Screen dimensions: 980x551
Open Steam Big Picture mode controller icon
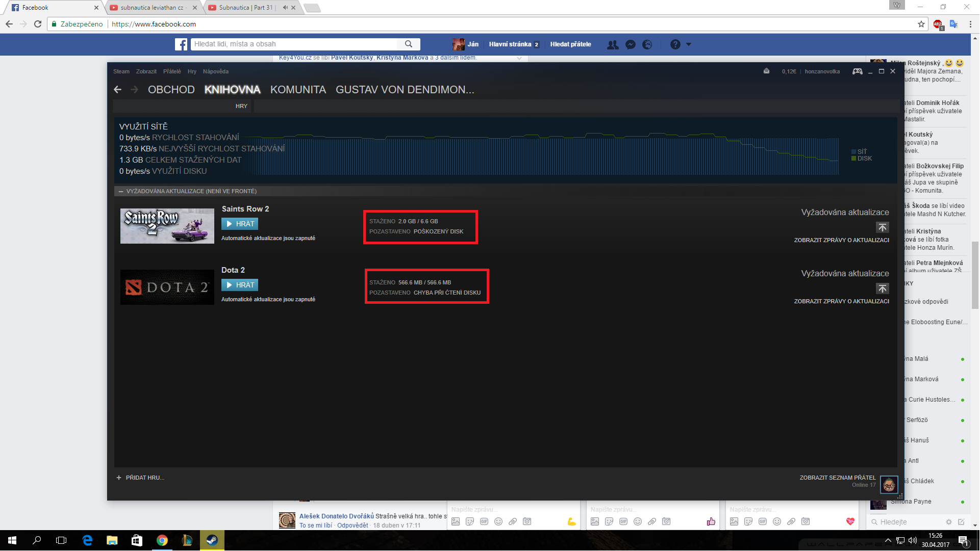tap(858, 71)
